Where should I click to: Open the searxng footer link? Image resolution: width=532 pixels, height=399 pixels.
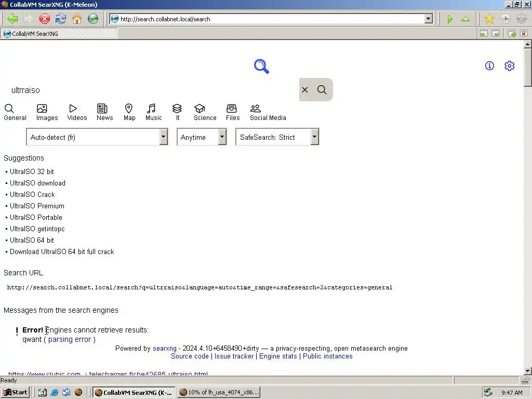(x=165, y=349)
